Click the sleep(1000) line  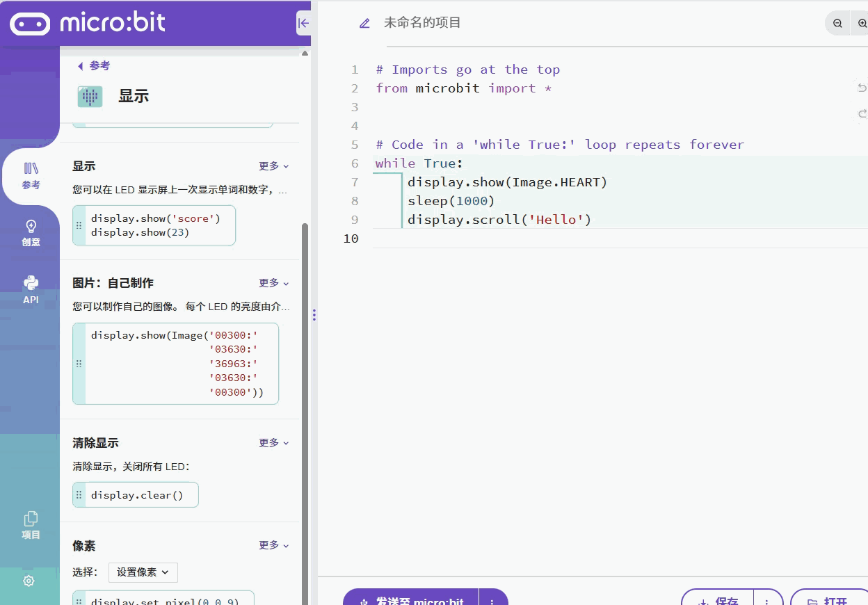coord(451,201)
